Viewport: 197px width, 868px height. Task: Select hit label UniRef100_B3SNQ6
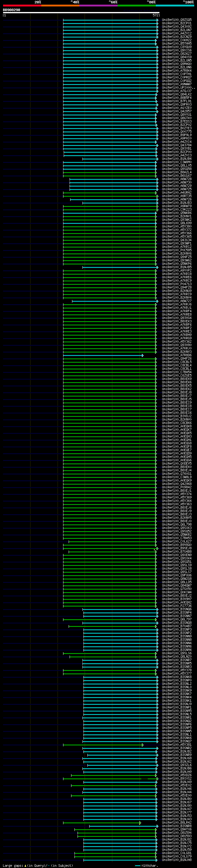[x=177, y=609]
